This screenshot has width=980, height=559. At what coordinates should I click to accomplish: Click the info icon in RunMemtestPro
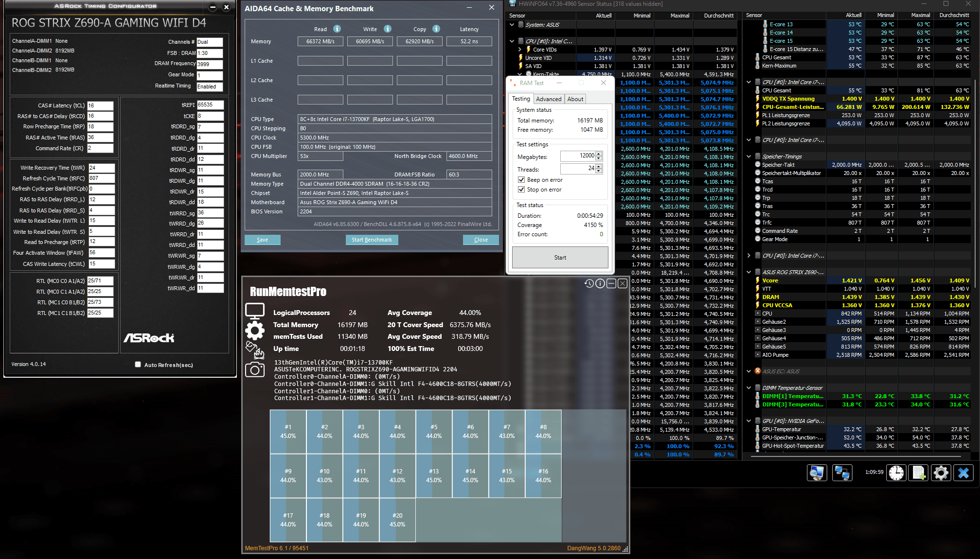click(600, 283)
